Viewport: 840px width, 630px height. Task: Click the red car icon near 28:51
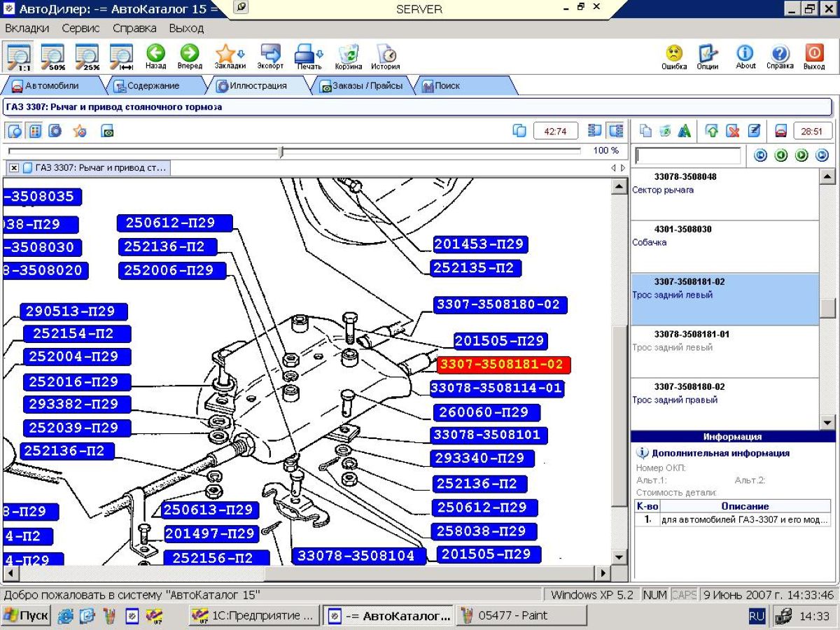[x=781, y=131]
